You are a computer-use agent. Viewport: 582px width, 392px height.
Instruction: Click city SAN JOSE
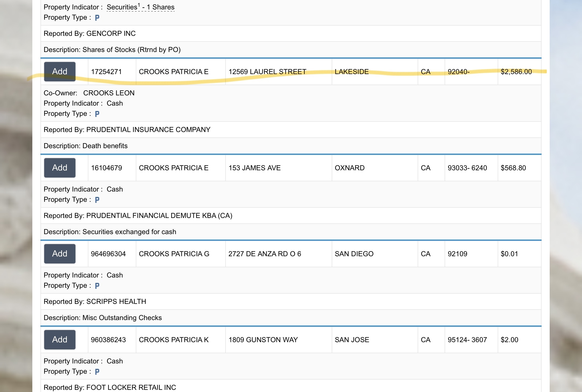coord(352,340)
